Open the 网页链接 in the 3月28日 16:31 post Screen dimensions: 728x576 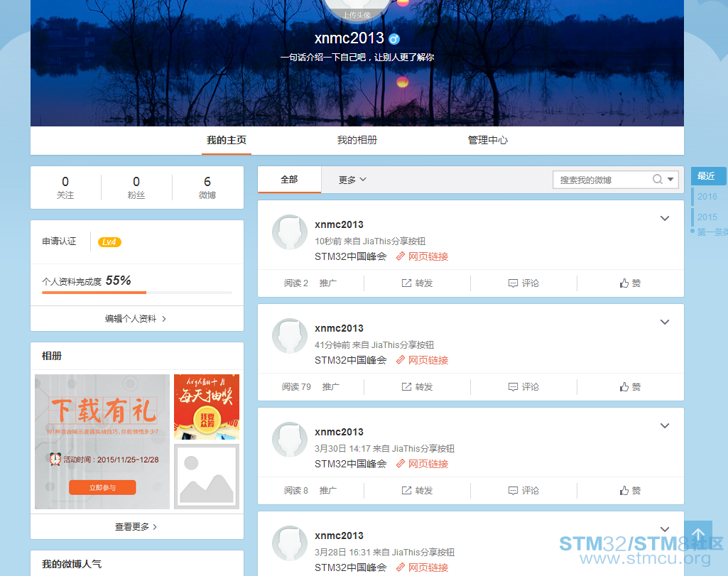pos(423,567)
